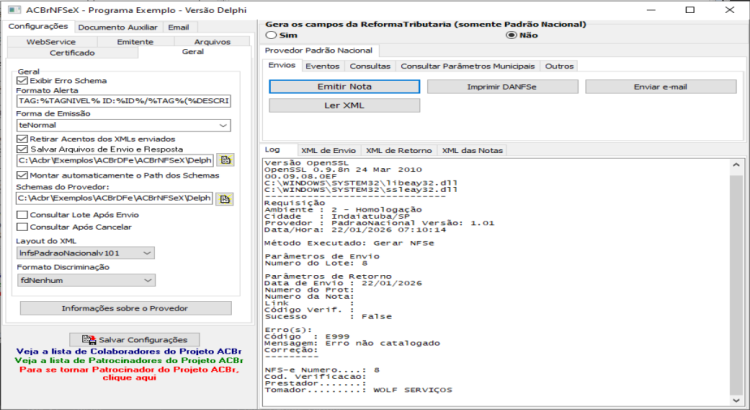This screenshot has width=750, height=410.
Task: Click log line 'Numero do Lote: 8'
Action: (x=316, y=263)
